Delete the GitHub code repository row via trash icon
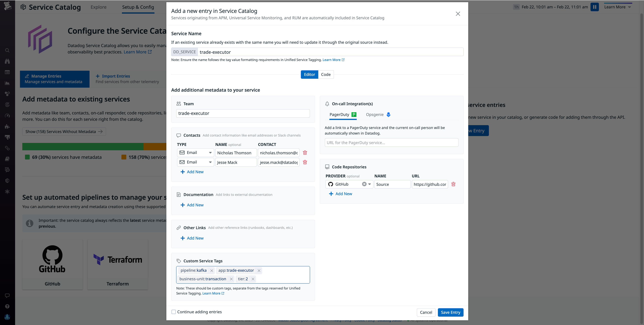This screenshot has width=644, height=325. [454, 184]
